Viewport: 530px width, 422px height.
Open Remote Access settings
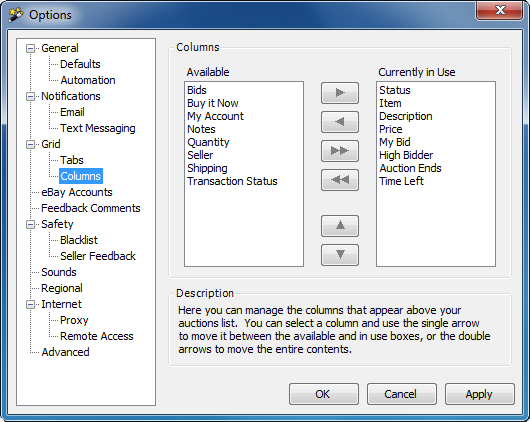(97, 336)
